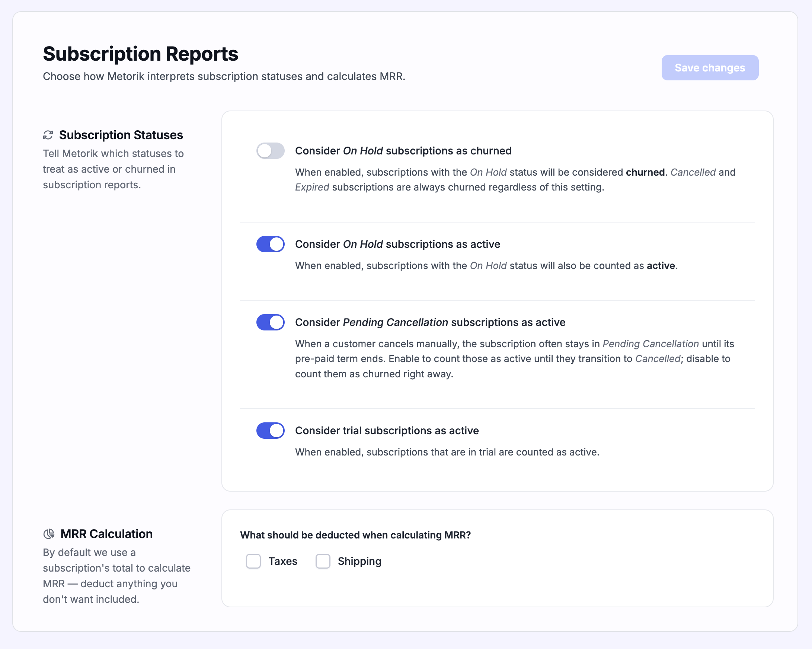Click 'On Hold status will also be counted' description
Screen dimensions: 812x649
[486, 266]
